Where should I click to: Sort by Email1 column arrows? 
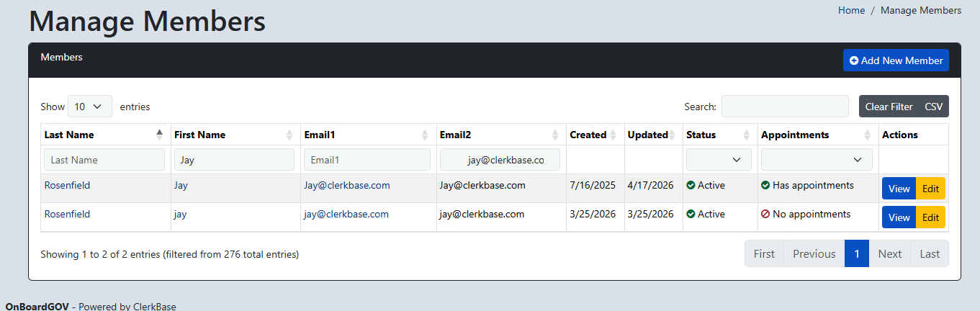click(x=425, y=135)
